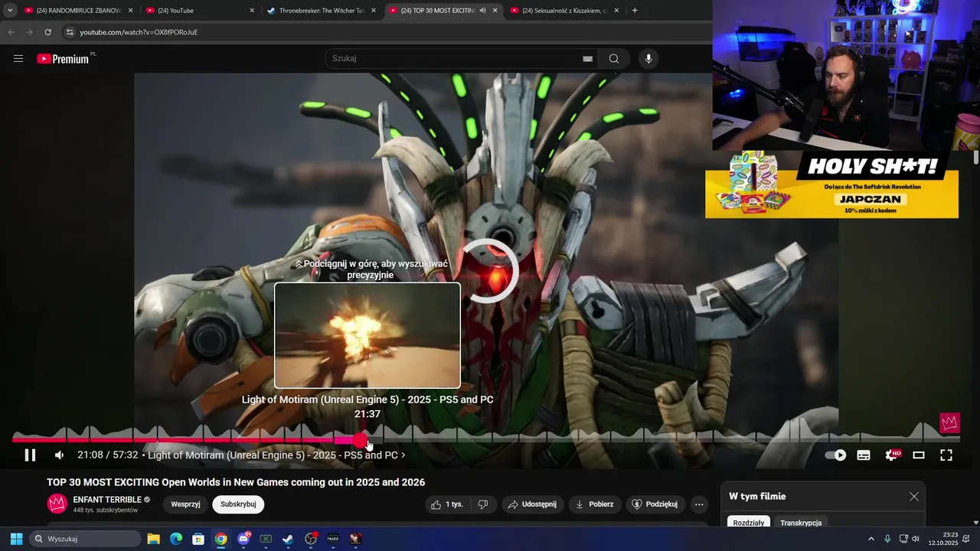Open ENFANT TERRIBLE channel name link
The image size is (980, 551).
click(x=107, y=500)
